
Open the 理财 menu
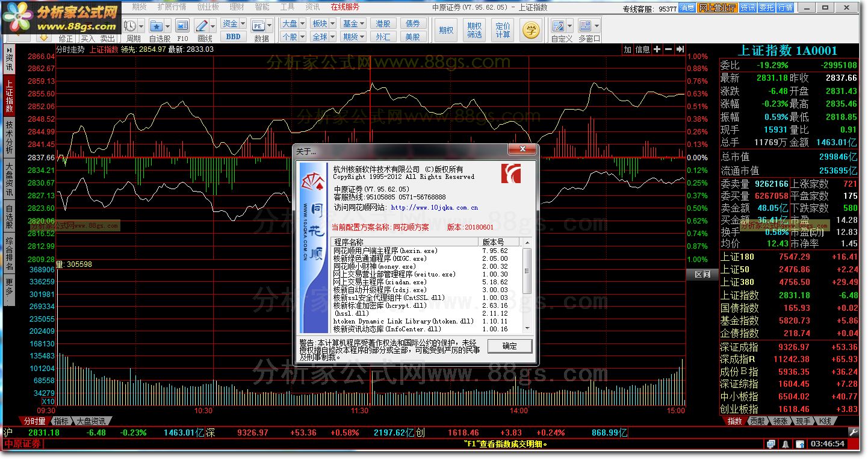[x=237, y=7]
